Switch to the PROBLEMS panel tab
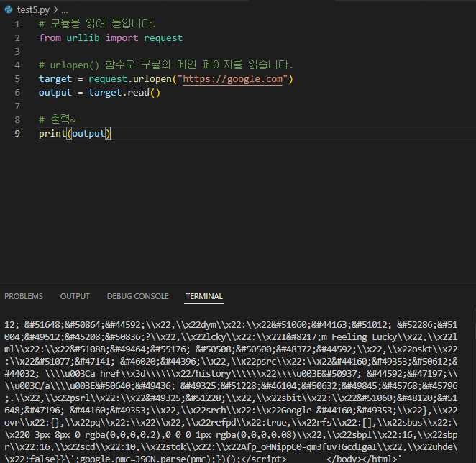 24,296
